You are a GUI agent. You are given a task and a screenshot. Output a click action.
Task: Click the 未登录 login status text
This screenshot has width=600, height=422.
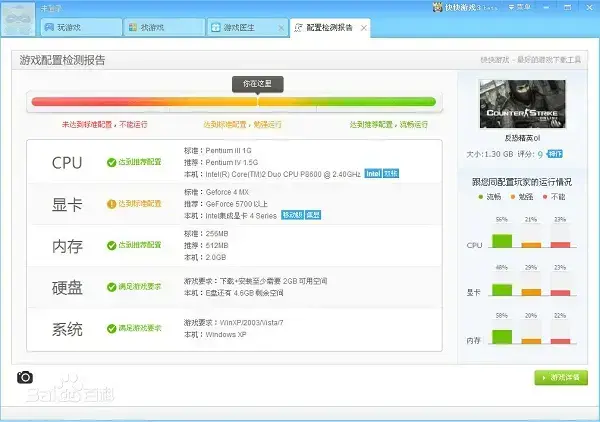[51, 8]
